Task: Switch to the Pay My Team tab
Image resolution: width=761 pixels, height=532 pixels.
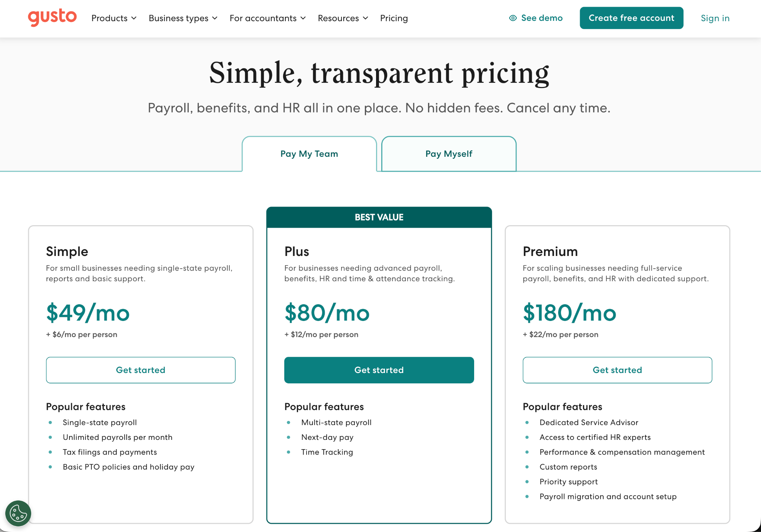Action: coord(309,154)
